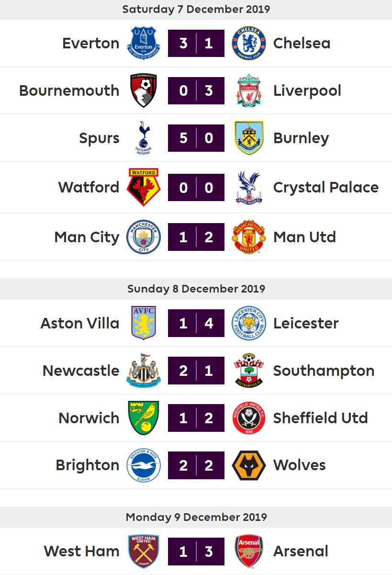Click the Arsenal cannon crest
Image resolution: width=392 pixels, height=575 pixels.
tap(248, 551)
